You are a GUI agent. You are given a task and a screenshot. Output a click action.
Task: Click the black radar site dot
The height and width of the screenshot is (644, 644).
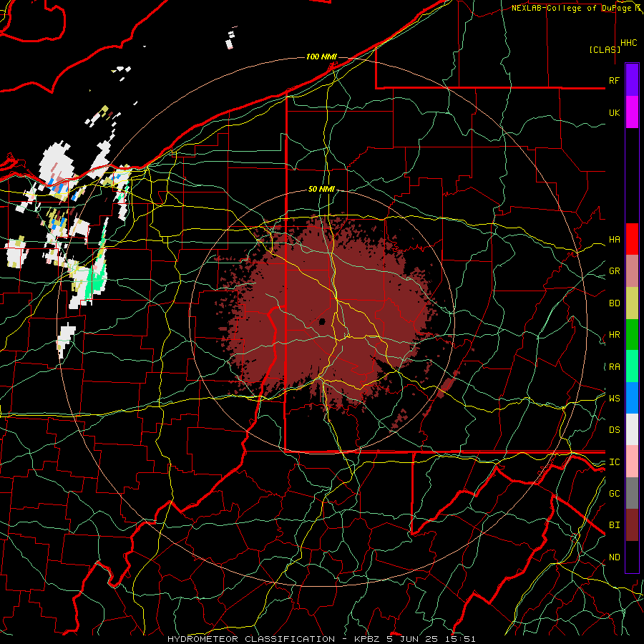click(x=323, y=321)
